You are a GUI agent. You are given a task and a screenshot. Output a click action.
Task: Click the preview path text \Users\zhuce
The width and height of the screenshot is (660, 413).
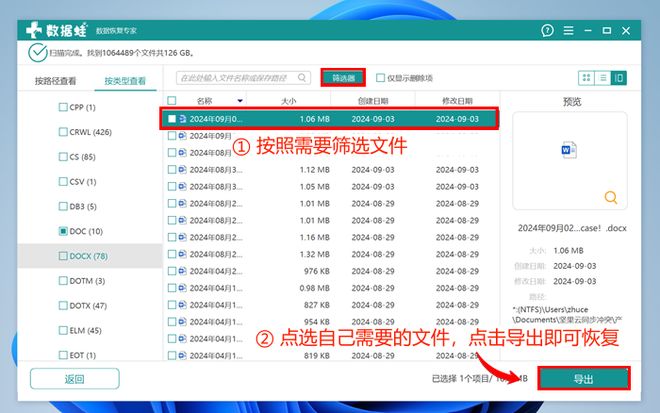[551, 309]
